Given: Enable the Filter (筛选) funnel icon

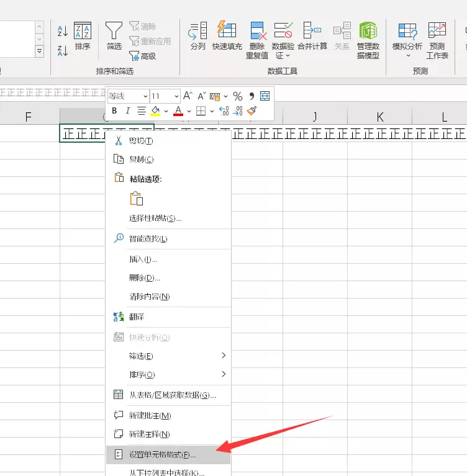Looking at the screenshot, I should 114,37.
